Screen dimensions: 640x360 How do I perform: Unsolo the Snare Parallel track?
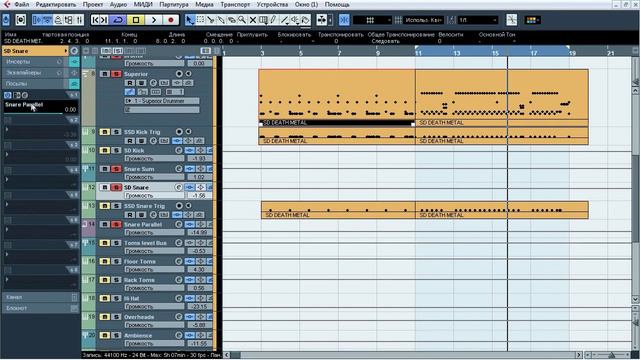[116, 224]
